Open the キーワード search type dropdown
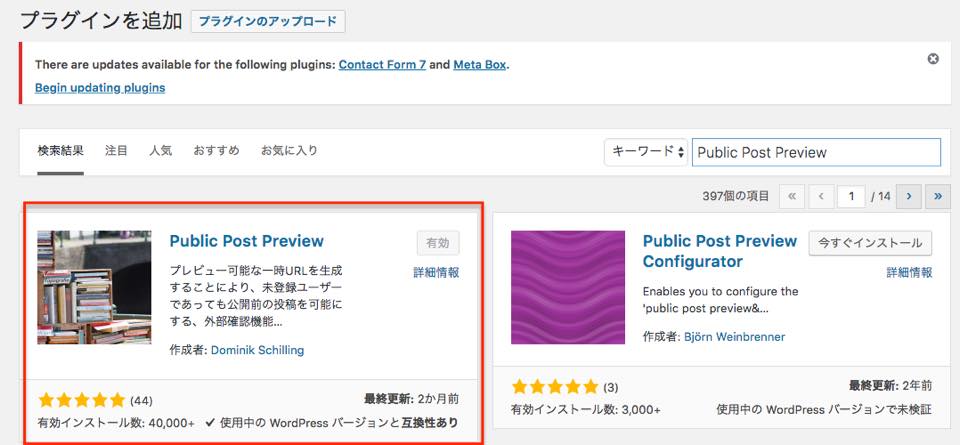This screenshot has height=445, width=960. click(645, 152)
